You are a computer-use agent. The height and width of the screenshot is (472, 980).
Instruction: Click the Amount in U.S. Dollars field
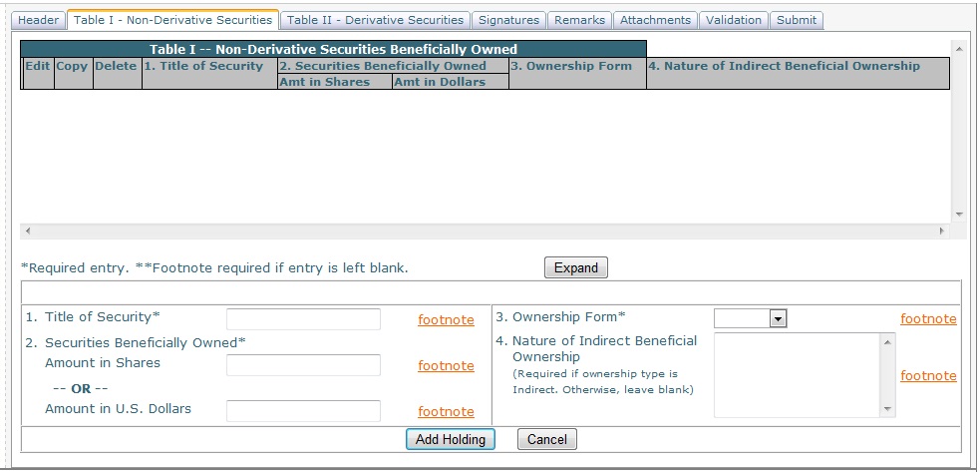[x=303, y=410]
